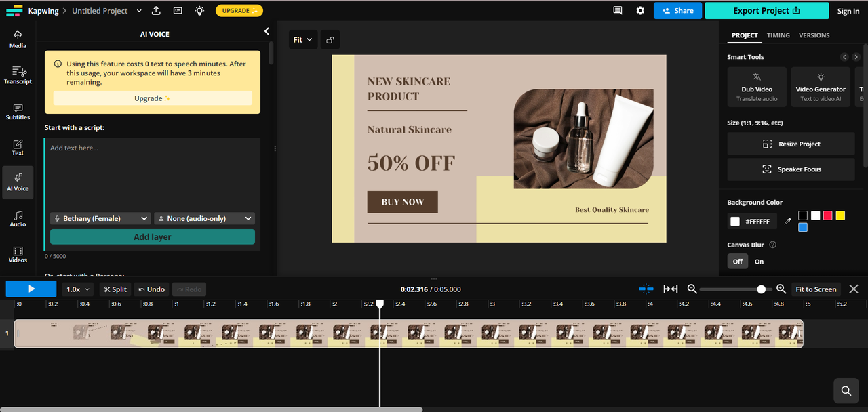Click the keyboard shortcuts icon in top bar

[x=178, y=11]
